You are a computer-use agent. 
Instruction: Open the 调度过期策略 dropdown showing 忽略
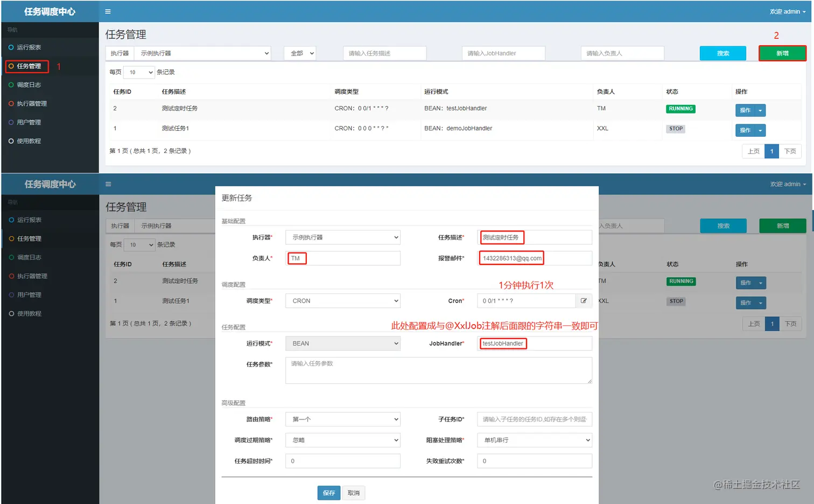pos(343,440)
